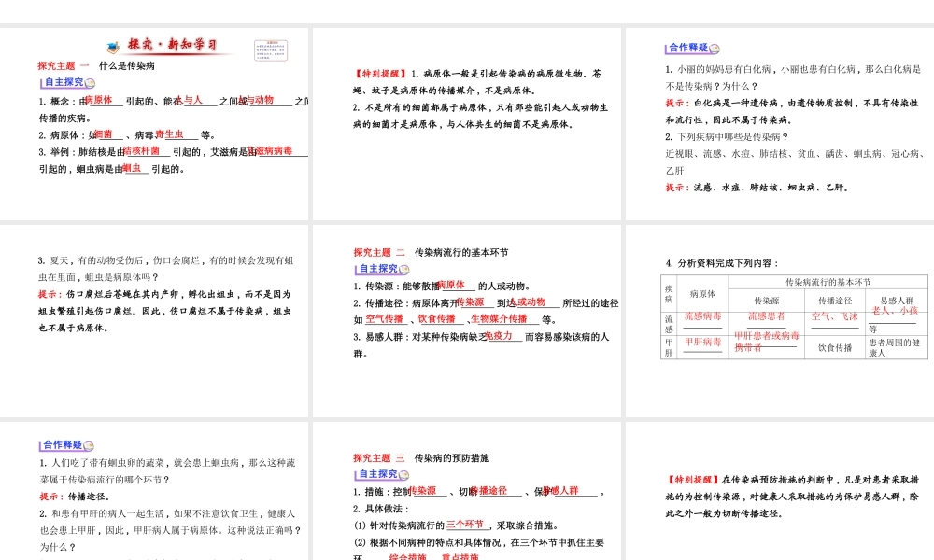Viewport: 934px width, 560px height.
Task: Open the 探究主题二 传染病流行的基本环节 slide
Action: click(467, 321)
